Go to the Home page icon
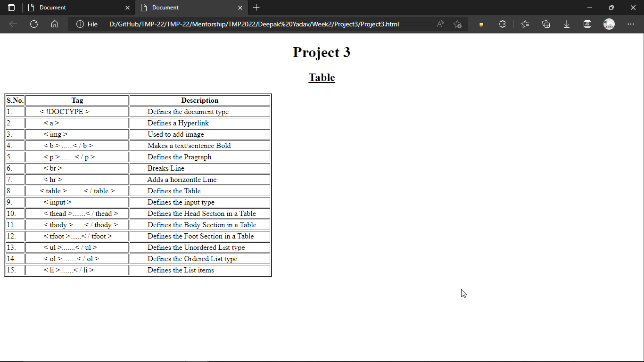 (55, 24)
